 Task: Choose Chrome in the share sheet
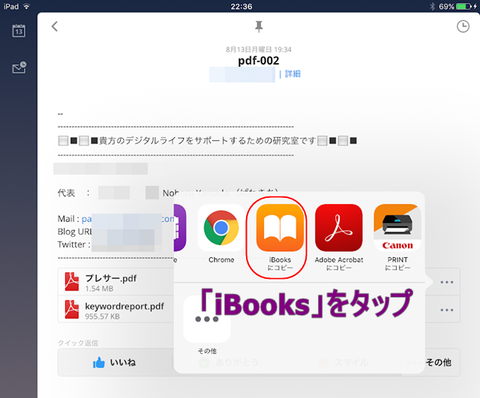click(221, 228)
